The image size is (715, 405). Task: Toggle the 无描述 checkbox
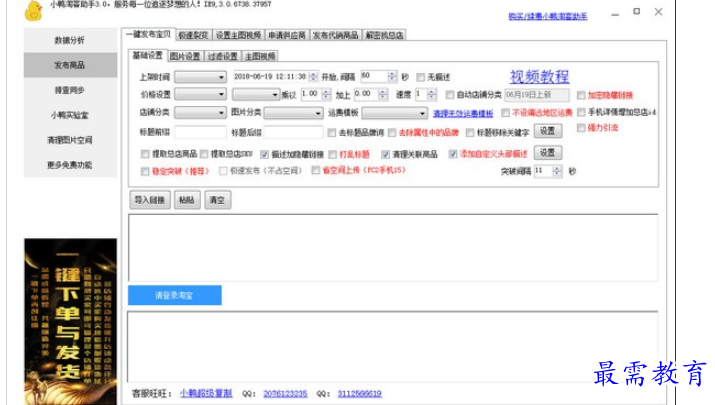click(x=420, y=77)
